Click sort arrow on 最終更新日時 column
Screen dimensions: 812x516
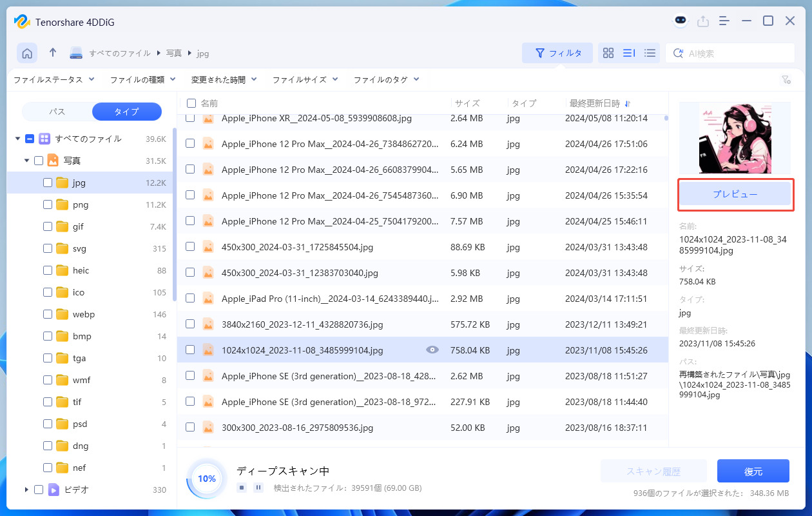(x=628, y=103)
